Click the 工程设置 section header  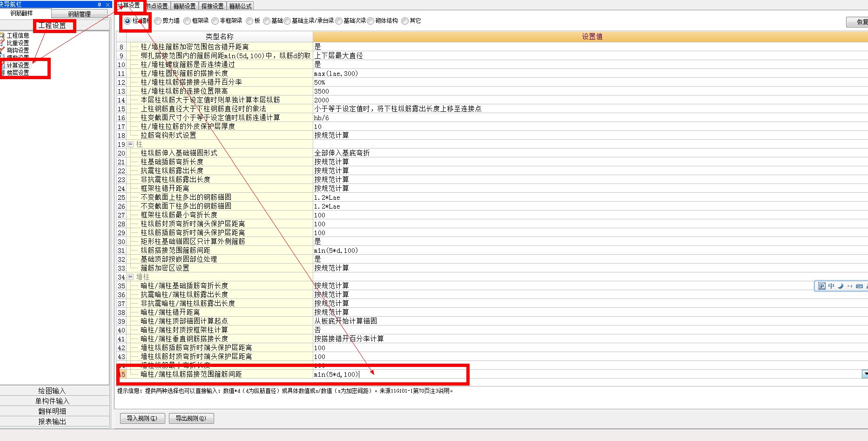pyautogui.click(x=52, y=26)
